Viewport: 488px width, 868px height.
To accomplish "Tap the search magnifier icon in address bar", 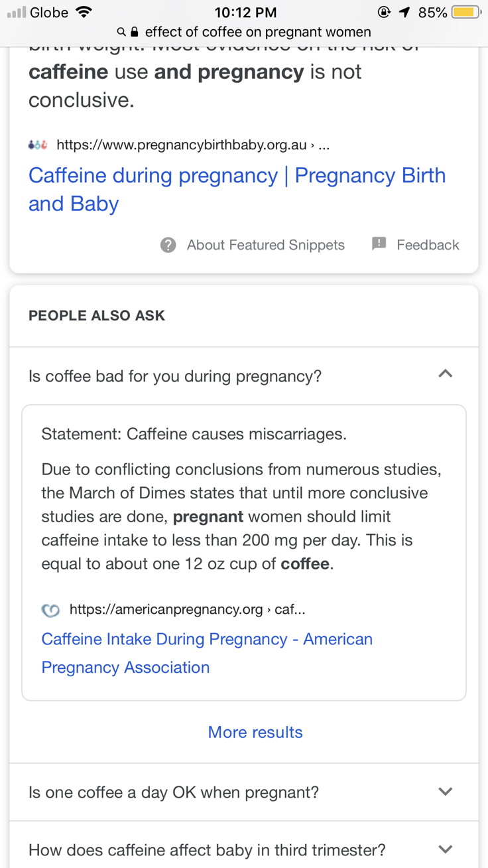I will 121,32.
